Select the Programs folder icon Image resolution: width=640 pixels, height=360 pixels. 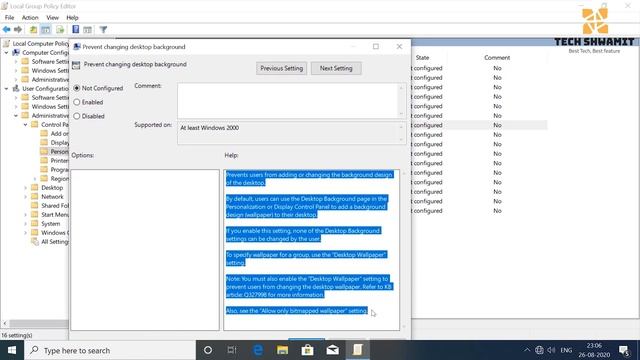click(x=44, y=169)
